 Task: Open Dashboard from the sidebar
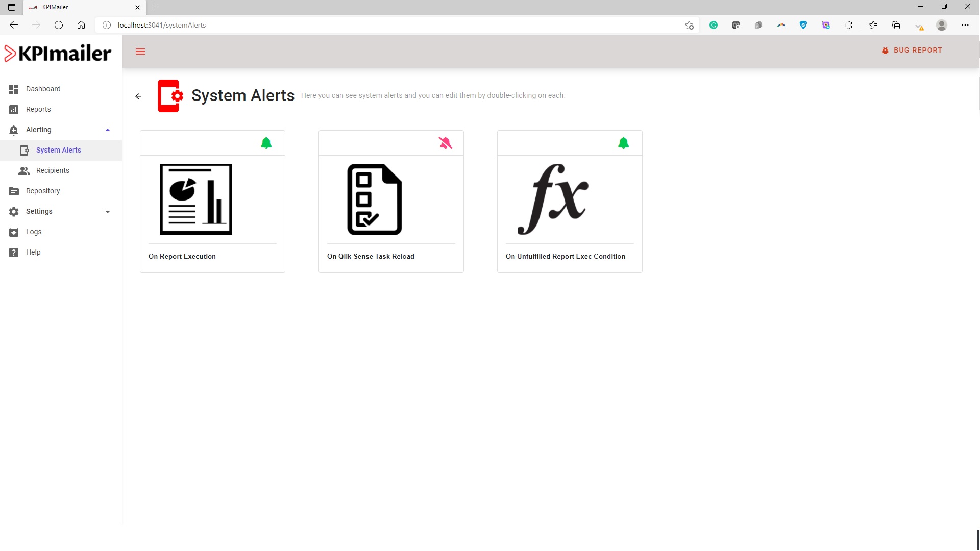pos(43,89)
